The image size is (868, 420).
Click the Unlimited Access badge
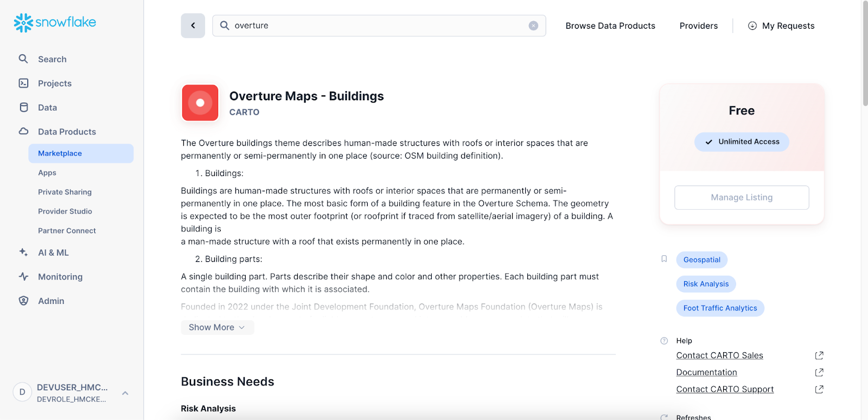[742, 142]
